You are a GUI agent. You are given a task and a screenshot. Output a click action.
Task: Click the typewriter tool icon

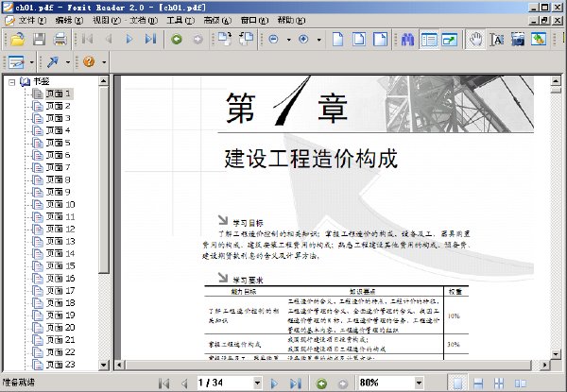coord(16,62)
